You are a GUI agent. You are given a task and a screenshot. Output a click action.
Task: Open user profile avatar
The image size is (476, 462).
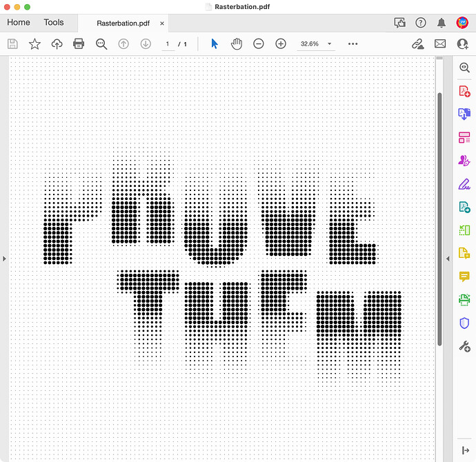click(x=462, y=23)
